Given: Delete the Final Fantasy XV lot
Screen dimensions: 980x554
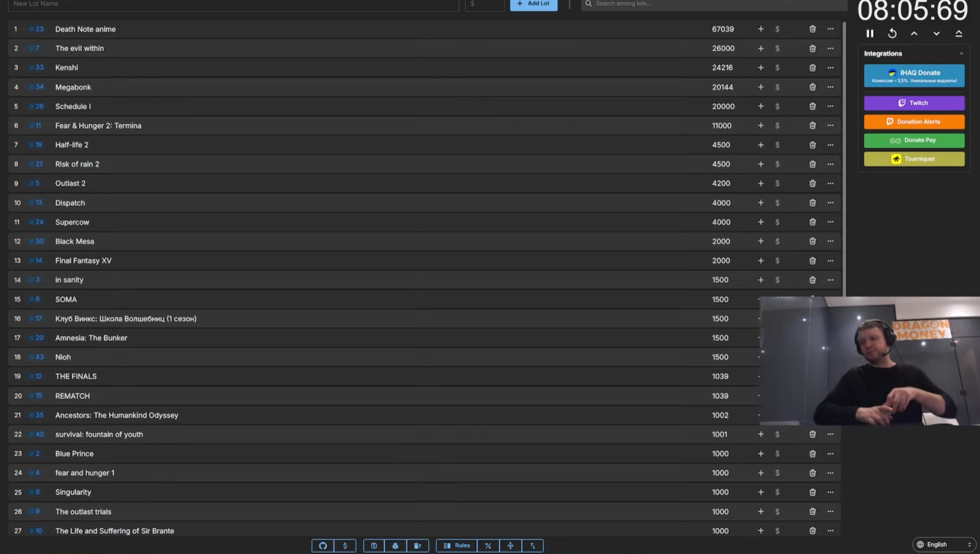Looking at the screenshot, I should pyautogui.click(x=813, y=261).
